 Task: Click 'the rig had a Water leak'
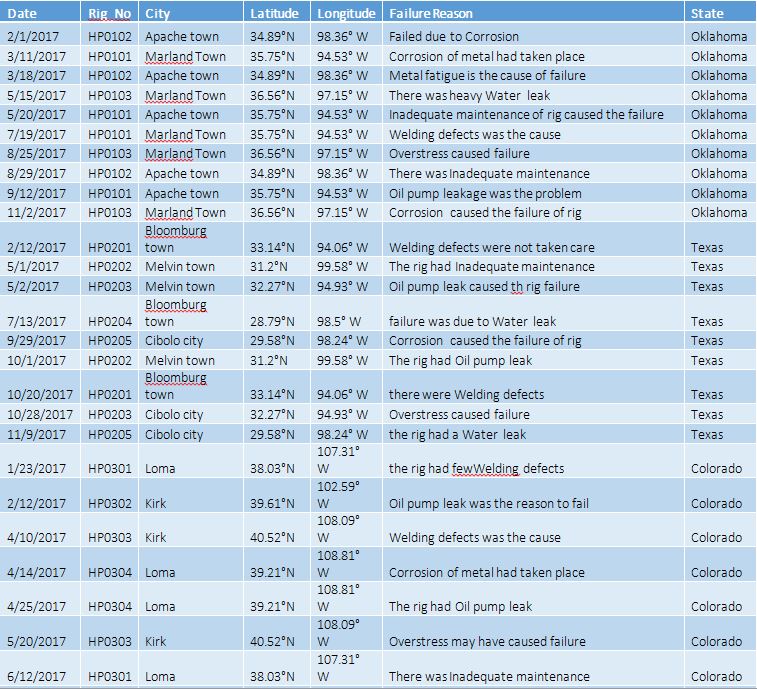[x=533, y=434]
